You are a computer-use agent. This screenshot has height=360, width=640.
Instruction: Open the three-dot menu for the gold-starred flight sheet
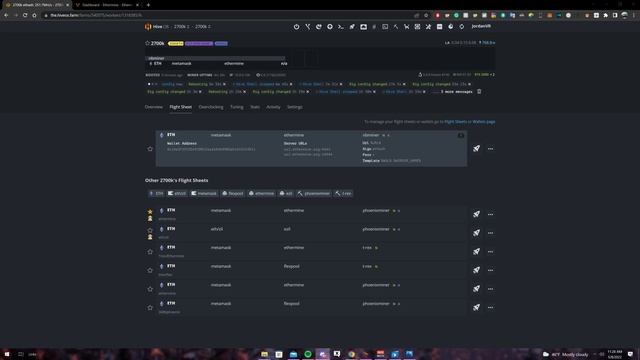(490, 214)
